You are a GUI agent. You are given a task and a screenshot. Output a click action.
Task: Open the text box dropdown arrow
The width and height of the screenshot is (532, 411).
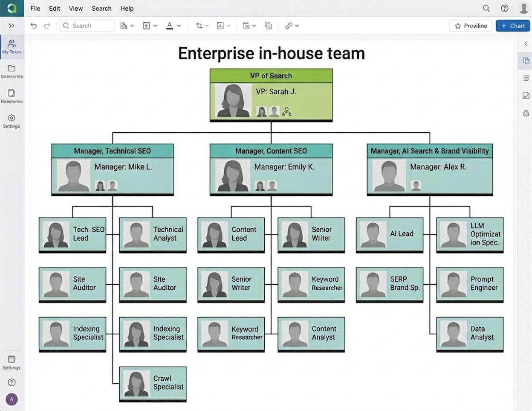[x=228, y=26]
